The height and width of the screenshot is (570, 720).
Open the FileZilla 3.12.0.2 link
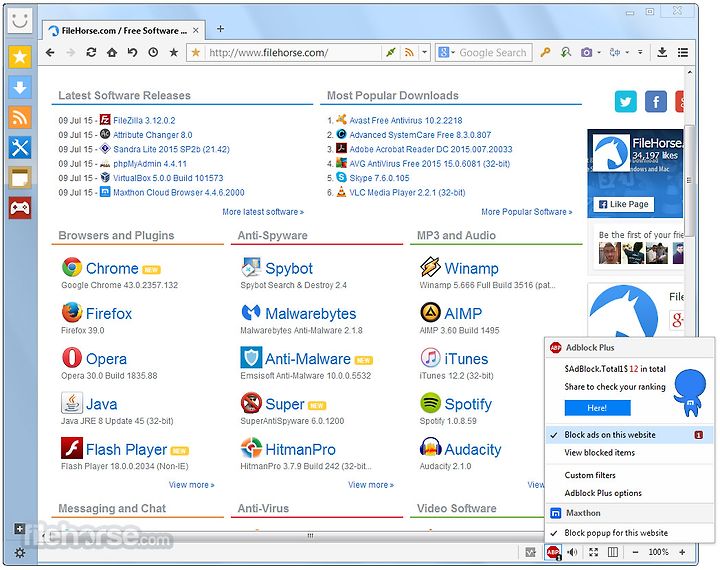pos(144,120)
